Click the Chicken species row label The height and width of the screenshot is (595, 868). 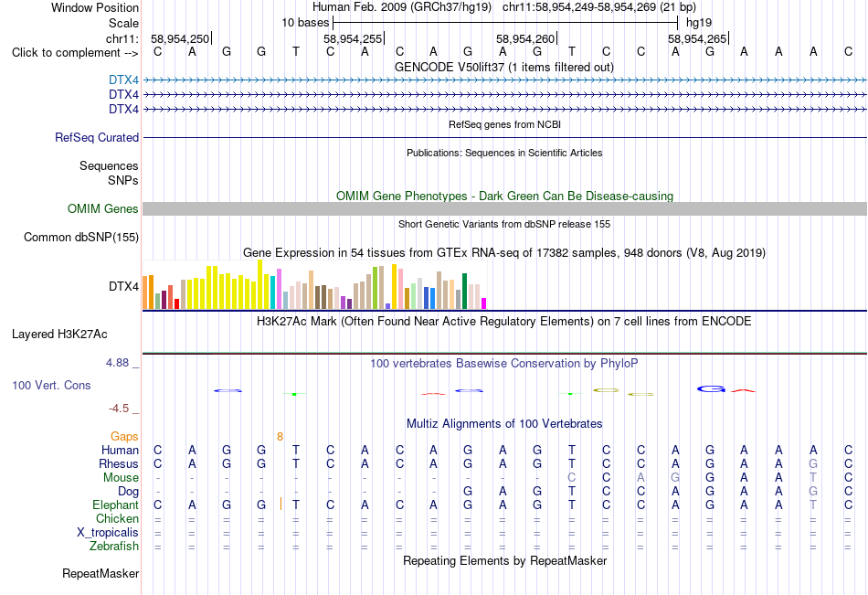pyautogui.click(x=117, y=518)
